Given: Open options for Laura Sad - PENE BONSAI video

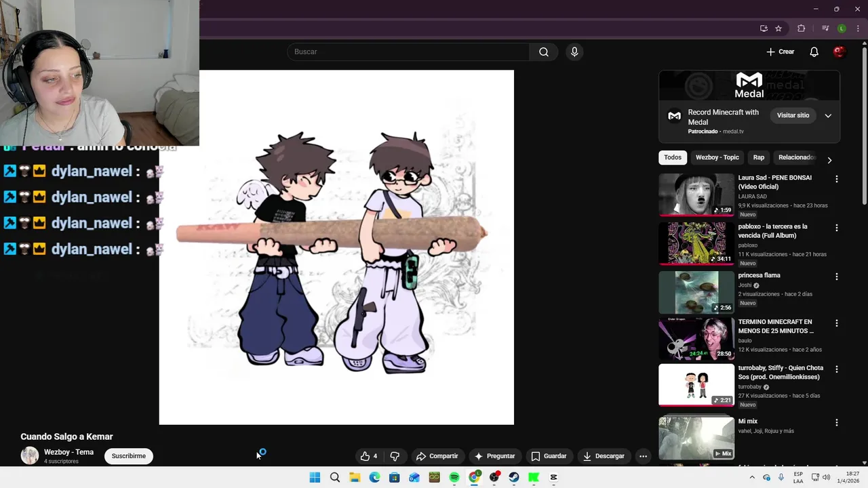Looking at the screenshot, I should [x=836, y=179].
